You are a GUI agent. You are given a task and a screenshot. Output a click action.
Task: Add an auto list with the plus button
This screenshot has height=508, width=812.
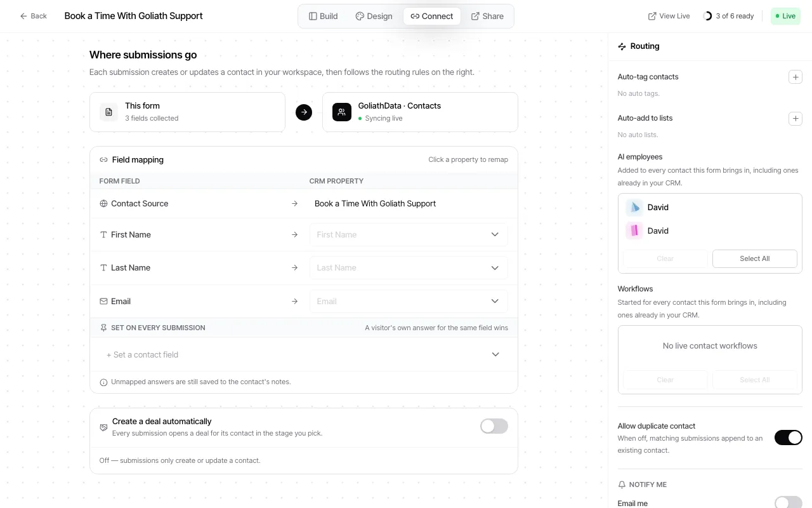point(795,118)
